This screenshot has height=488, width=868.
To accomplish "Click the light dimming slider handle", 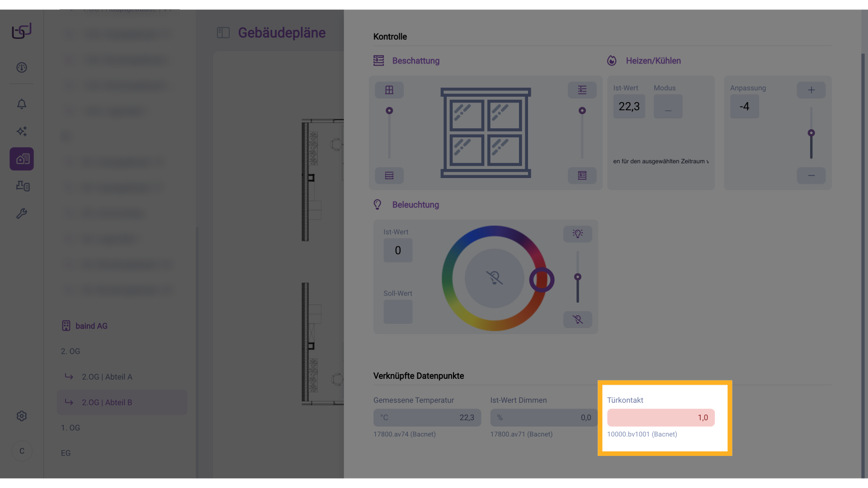I will tap(577, 277).
